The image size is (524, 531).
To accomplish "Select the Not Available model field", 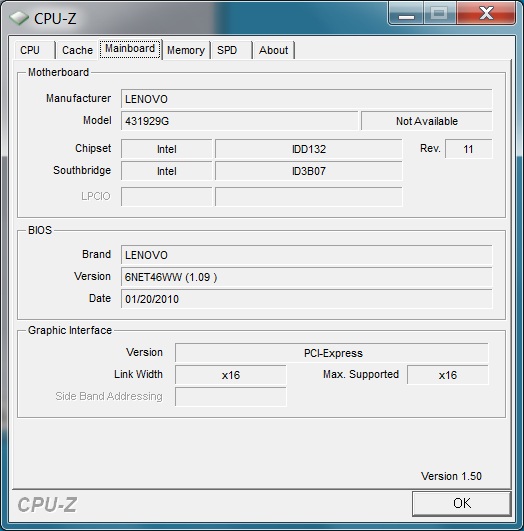I will (x=427, y=121).
